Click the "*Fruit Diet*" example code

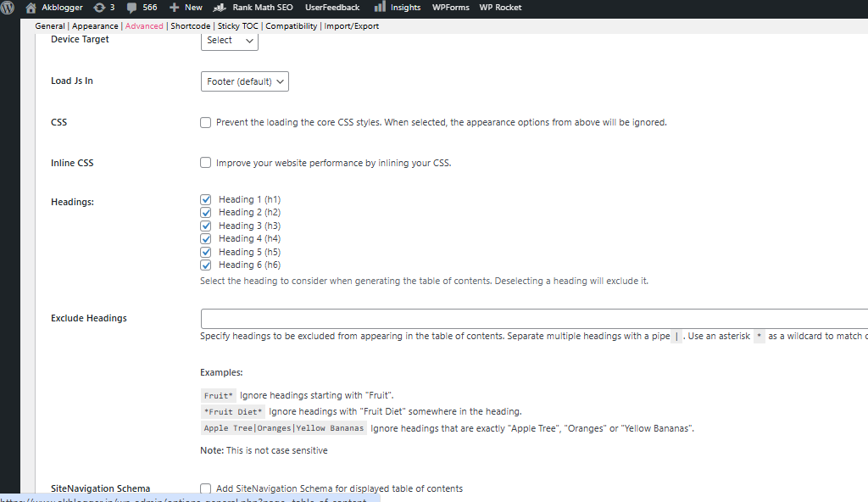(x=232, y=411)
